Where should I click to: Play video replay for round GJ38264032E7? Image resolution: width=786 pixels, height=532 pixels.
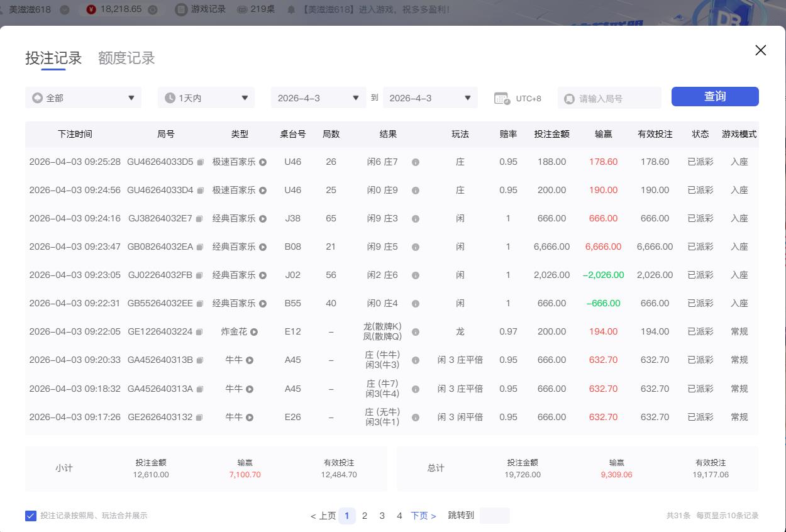(263, 219)
